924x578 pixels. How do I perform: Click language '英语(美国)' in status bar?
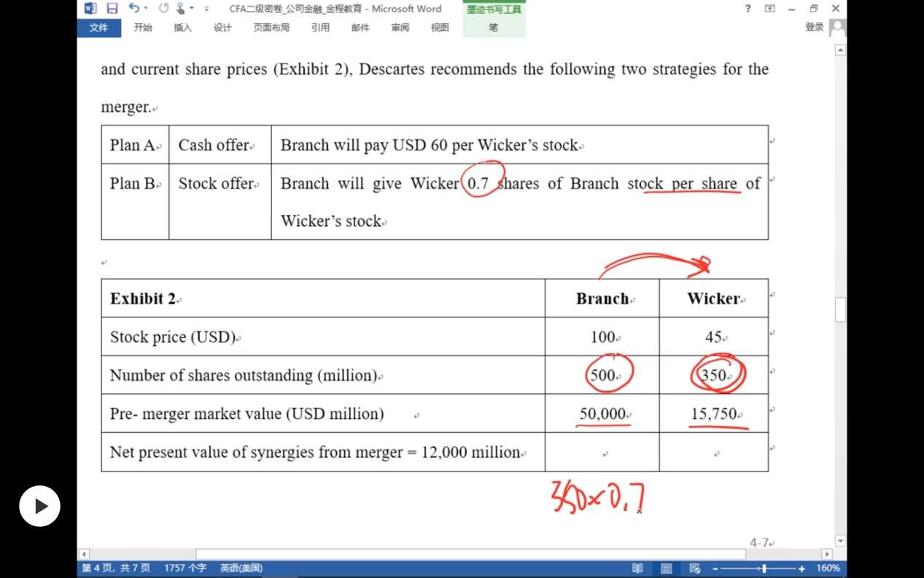[241, 568]
